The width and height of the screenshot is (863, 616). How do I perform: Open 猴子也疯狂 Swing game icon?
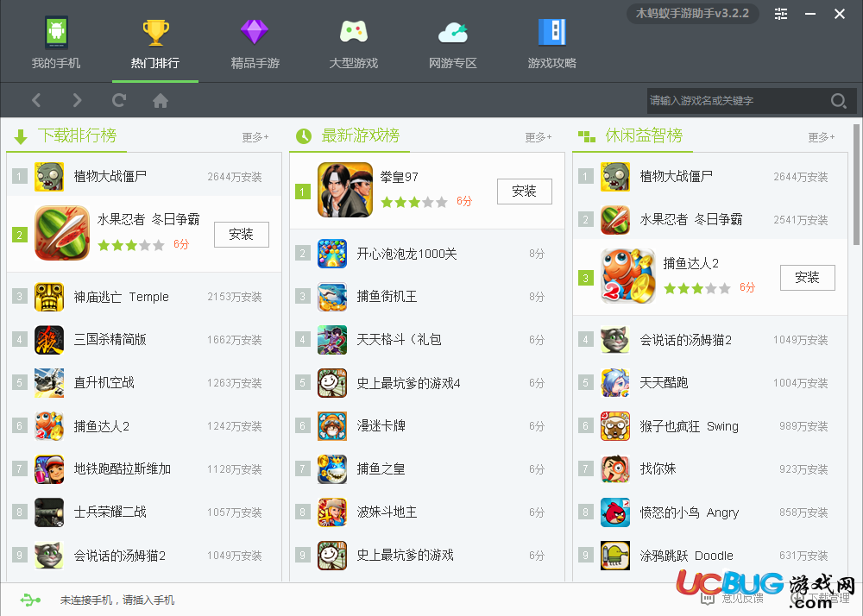click(x=614, y=425)
